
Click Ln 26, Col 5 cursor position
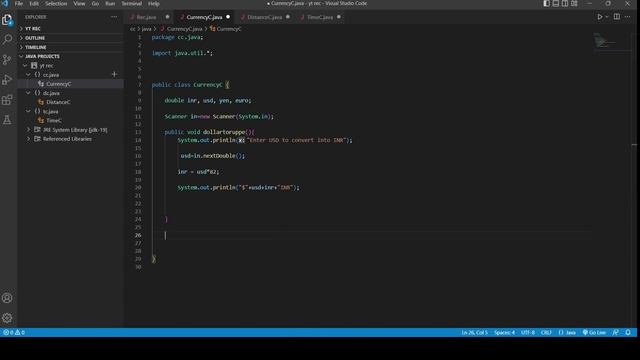[x=474, y=332]
